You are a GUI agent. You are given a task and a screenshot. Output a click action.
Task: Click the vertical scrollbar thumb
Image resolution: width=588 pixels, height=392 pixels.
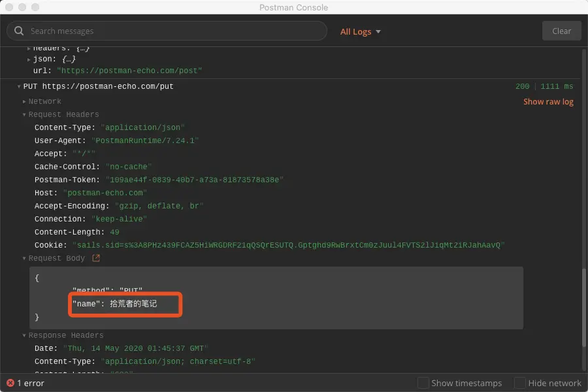coord(584,308)
